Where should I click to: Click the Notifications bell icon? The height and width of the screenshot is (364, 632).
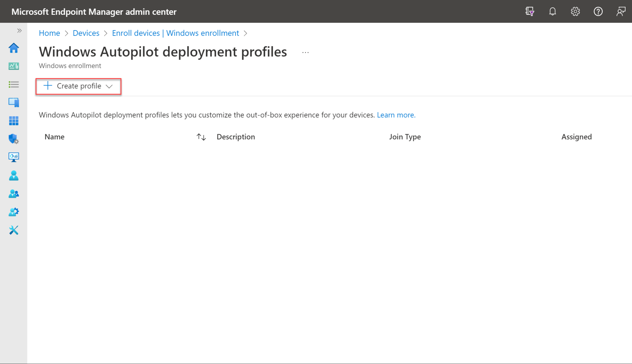[x=552, y=11]
